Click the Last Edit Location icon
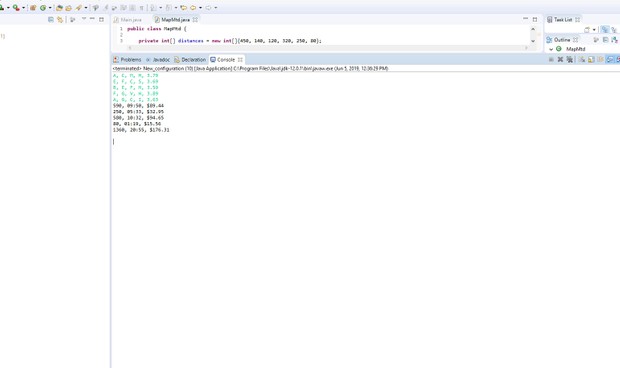Screen dimensions: 620x368 pos(183,8)
